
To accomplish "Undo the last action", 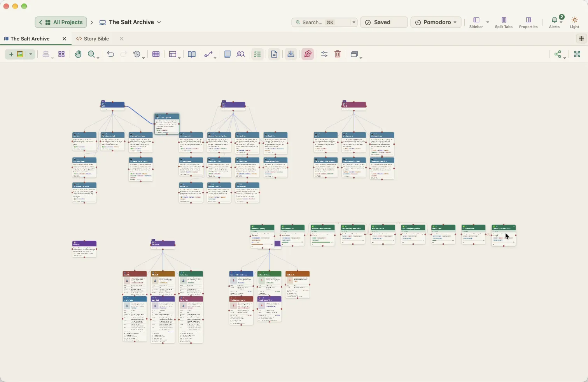I will tap(110, 54).
